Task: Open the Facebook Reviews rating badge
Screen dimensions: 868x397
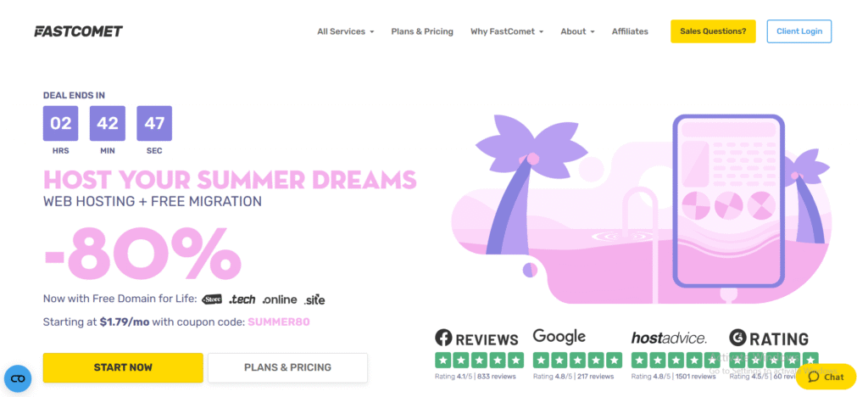Action: point(479,355)
